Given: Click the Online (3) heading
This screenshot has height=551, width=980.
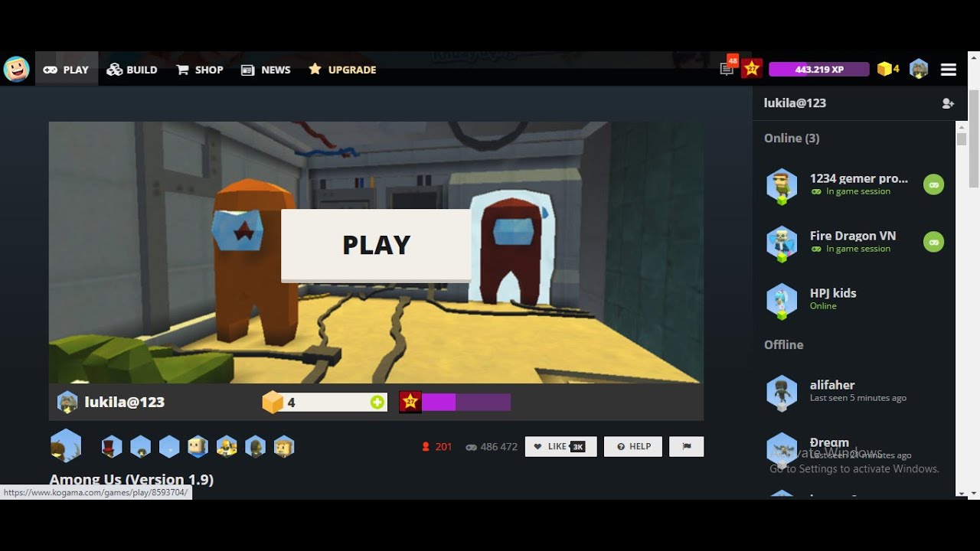Looking at the screenshot, I should pyautogui.click(x=792, y=138).
